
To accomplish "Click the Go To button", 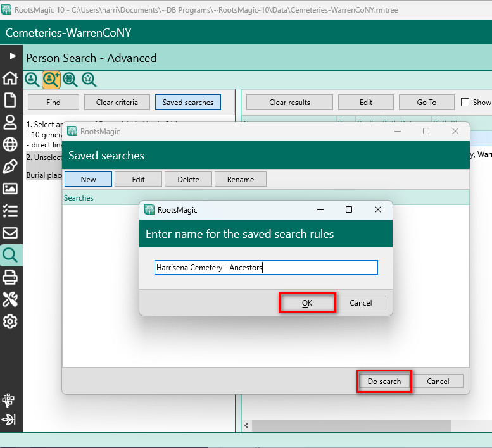I will tap(427, 103).
